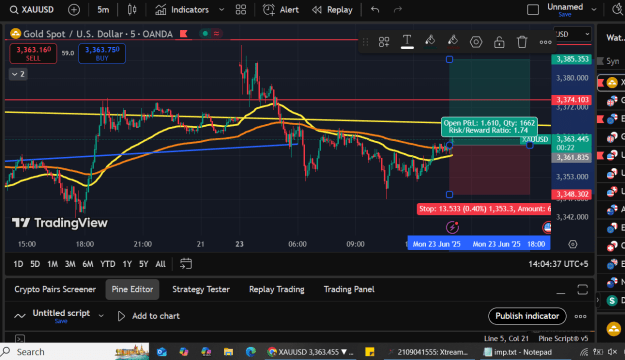Click the SELL 3,363.16 price button

[x=33, y=53]
